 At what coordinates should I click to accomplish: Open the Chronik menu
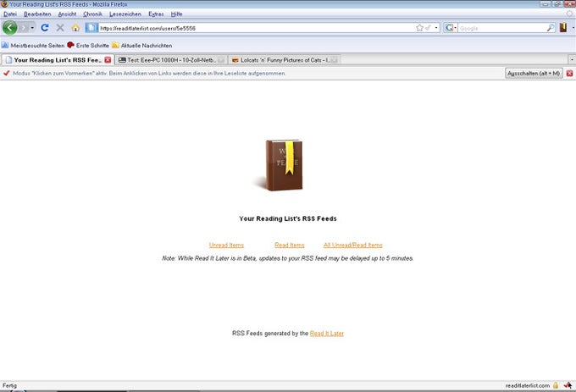coord(92,14)
